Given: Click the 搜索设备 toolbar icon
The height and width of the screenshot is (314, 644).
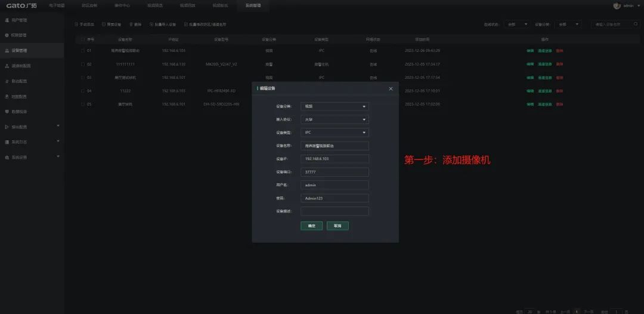Looking at the screenshot, I should (x=104, y=24).
